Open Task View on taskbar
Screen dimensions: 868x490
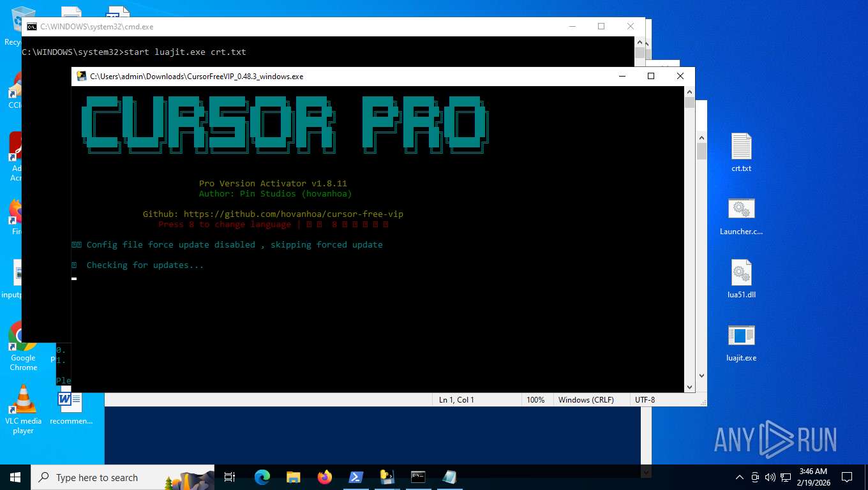pos(230,477)
